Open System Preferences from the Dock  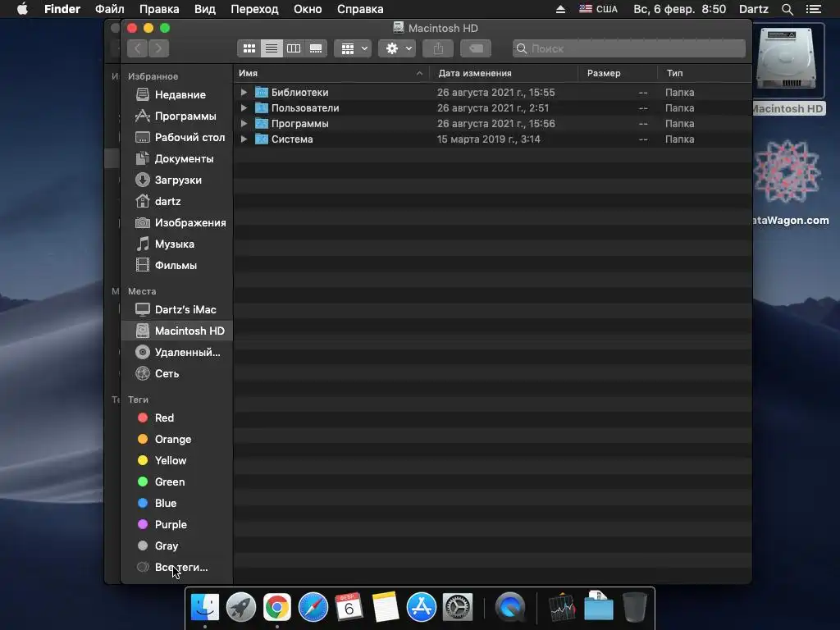click(x=458, y=608)
